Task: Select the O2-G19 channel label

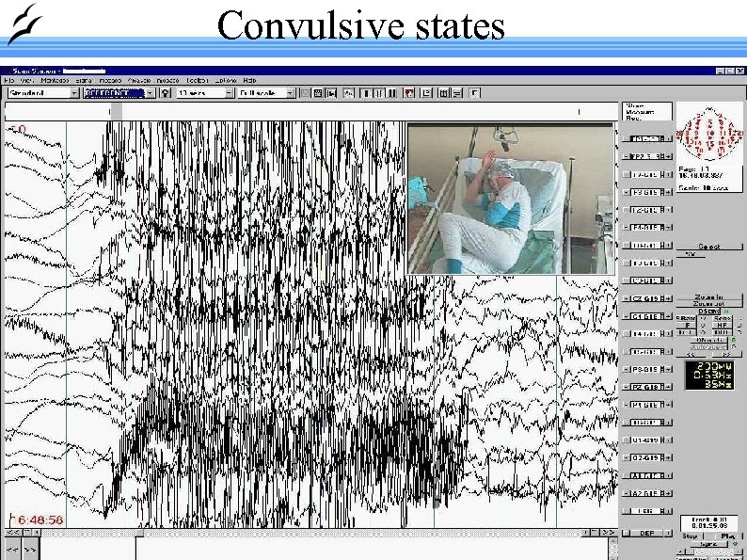Action: point(647,457)
